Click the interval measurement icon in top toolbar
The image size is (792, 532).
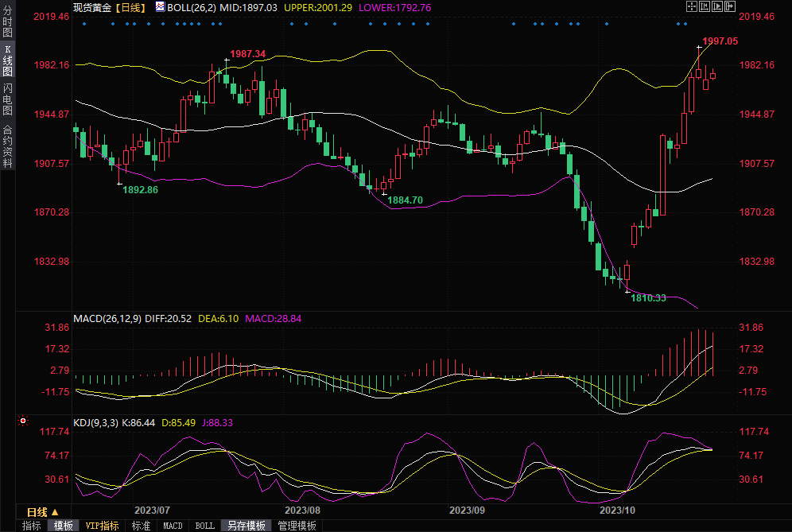click(703, 6)
